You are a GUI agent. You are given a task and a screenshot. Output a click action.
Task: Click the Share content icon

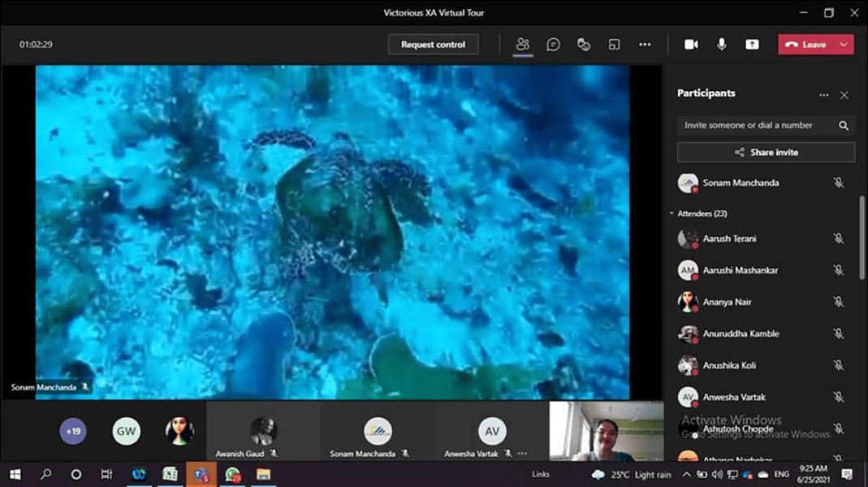click(753, 45)
